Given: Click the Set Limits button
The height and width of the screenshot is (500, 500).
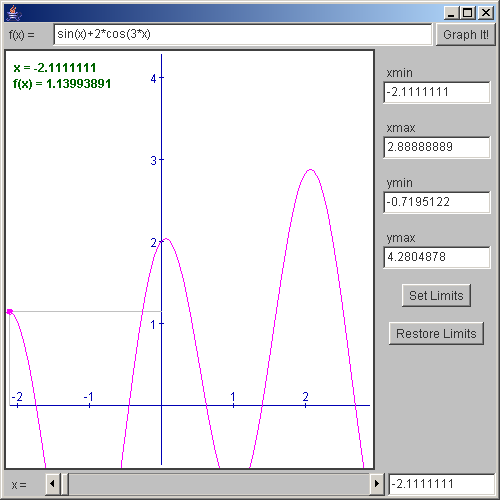Looking at the screenshot, I should (x=436, y=296).
